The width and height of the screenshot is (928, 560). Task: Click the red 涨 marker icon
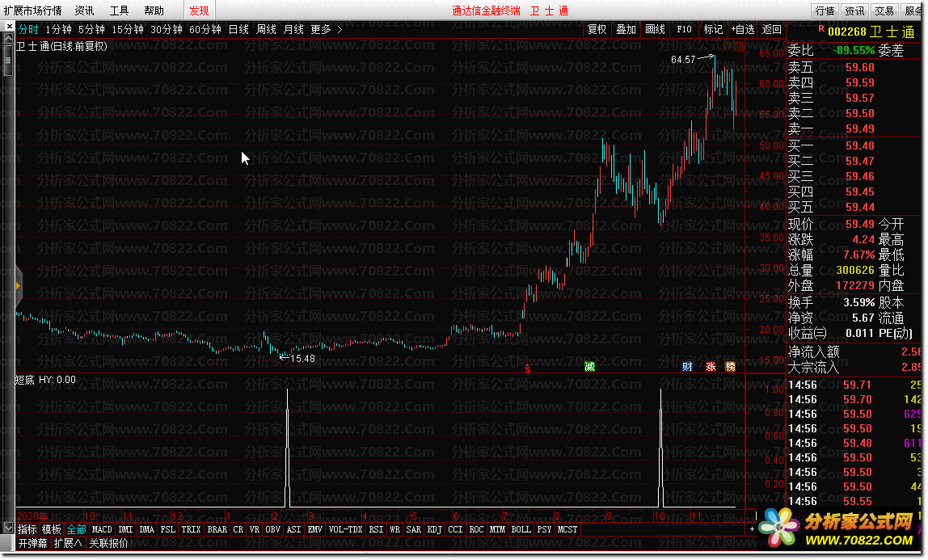point(711,367)
